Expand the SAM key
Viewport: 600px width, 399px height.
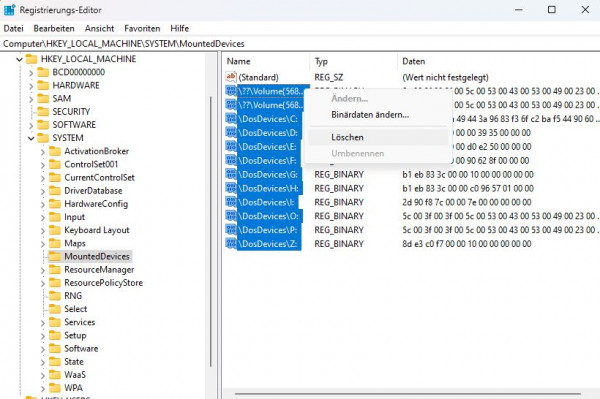pos(31,99)
